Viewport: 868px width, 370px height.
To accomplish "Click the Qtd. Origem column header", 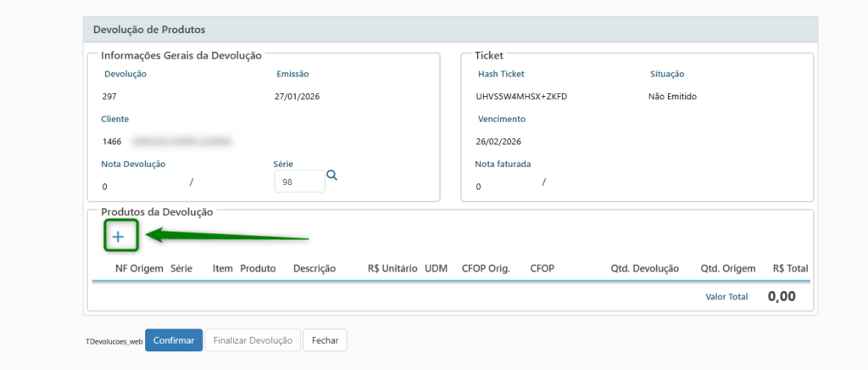I will 727,268.
